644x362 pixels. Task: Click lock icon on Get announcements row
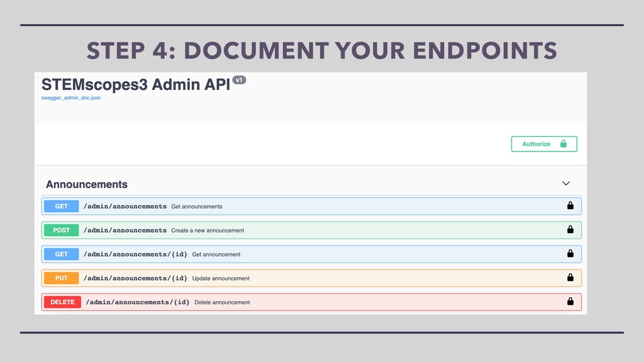(x=570, y=206)
